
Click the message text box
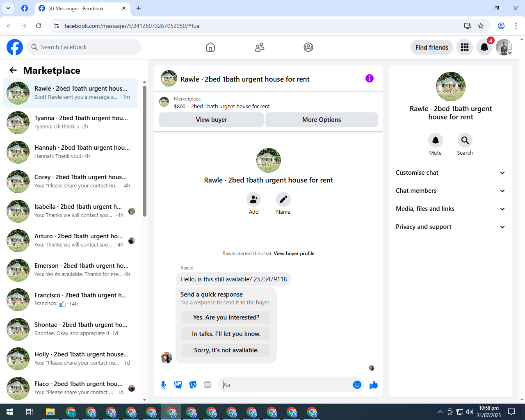pyautogui.click(x=287, y=385)
